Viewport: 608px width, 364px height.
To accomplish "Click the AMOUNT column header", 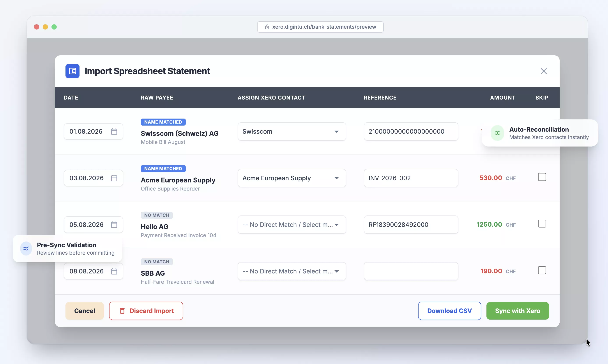I will [x=503, y=98].
